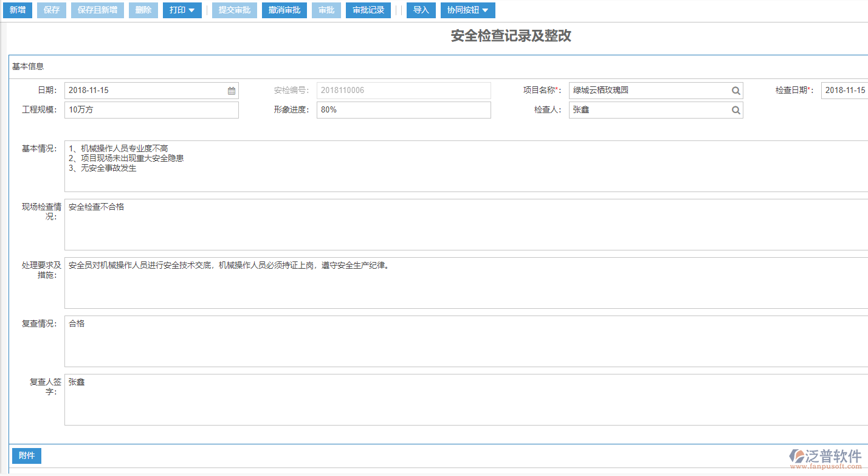The width and height of the screenshot is (868, 476).
Task: Open the 打印 print dropdown
Action: pos(182,10)
